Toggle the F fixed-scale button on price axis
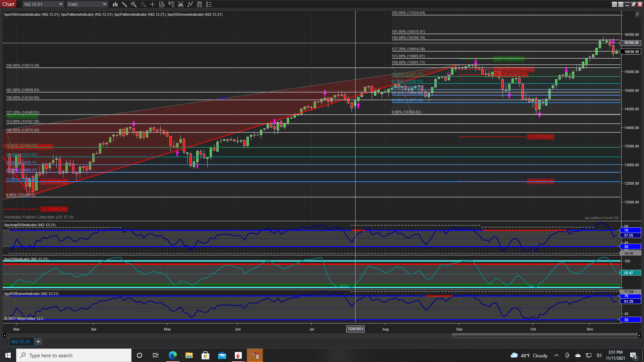 point(638,15)
